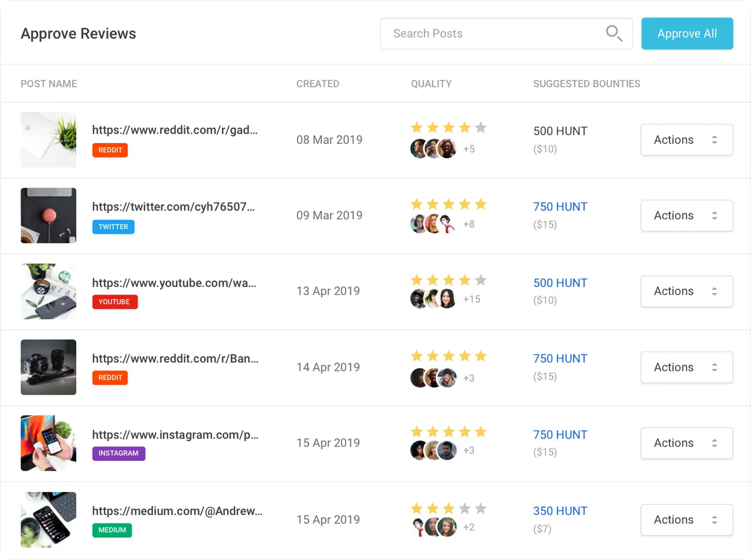Image resolution: width=751 pixels, height=560 pixels.
Task: Click the MEDIUM tag badge
Action: (112, 530)
